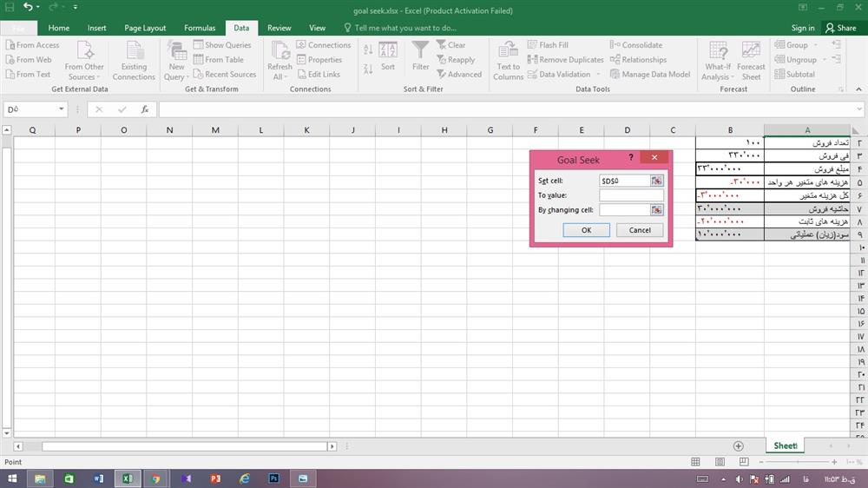Screen dimensions: 868x488
Task: Click the Existing Connections icon
Action: [134, 59]
